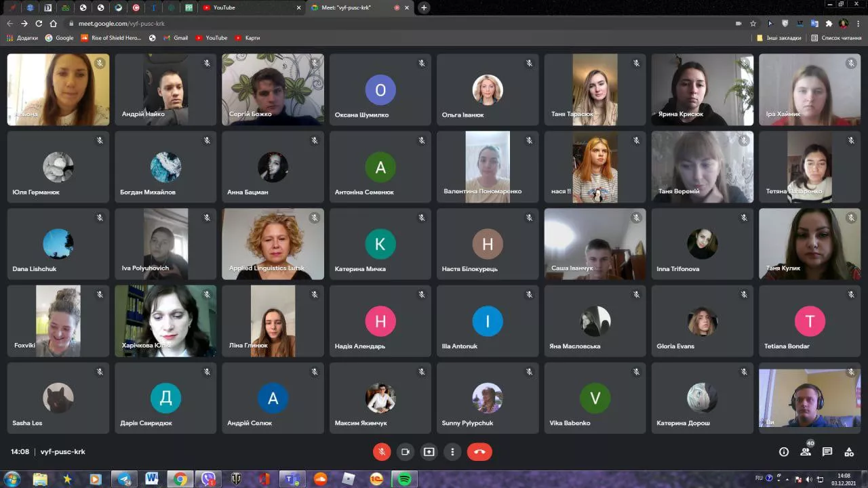Open the Карти bookmark
The image size is (868, 488).
point(248,38)
